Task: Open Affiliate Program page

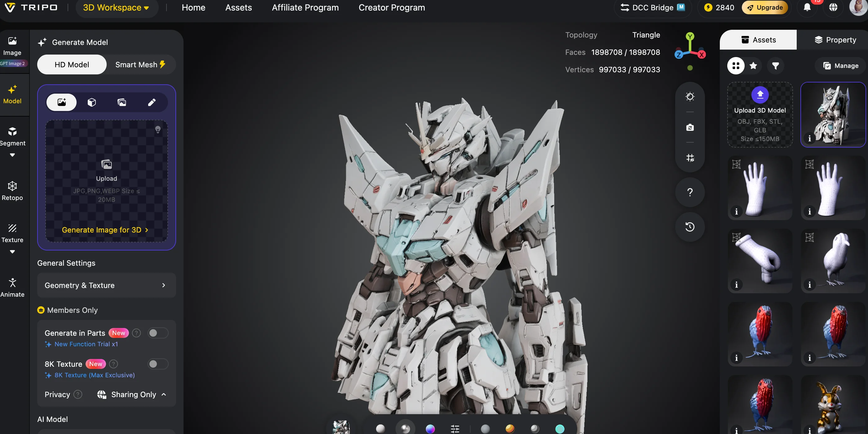Action: coord(305,7)
